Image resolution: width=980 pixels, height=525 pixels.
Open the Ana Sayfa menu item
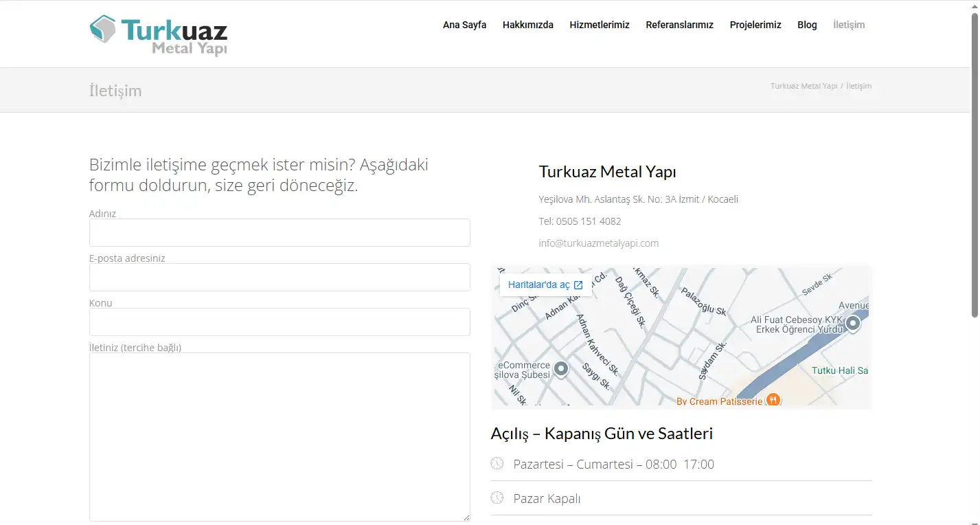pos(464,25)
